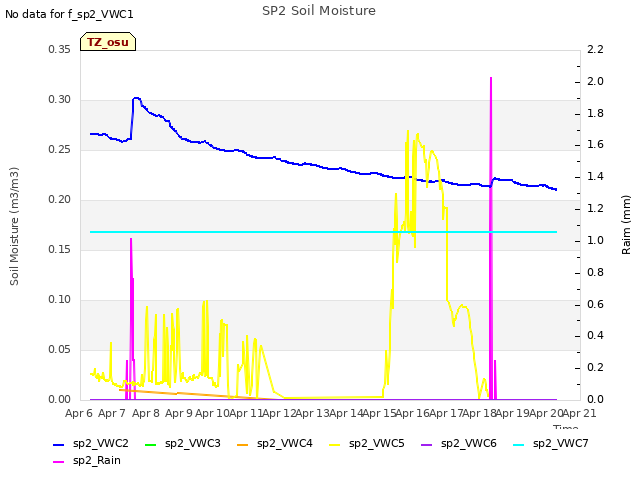Click the 0.6 right axis tick label

(x=595, y=304)
